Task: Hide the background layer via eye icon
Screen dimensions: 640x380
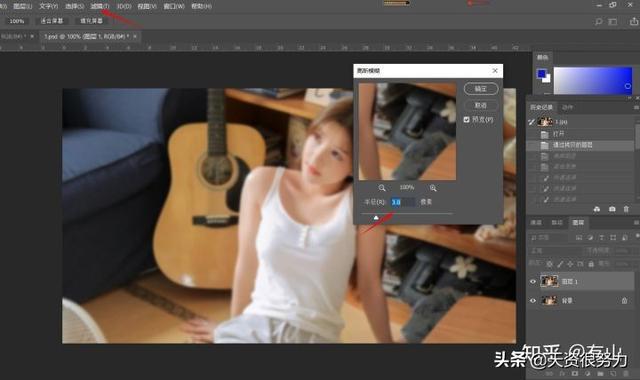Action: click(533, 301)
